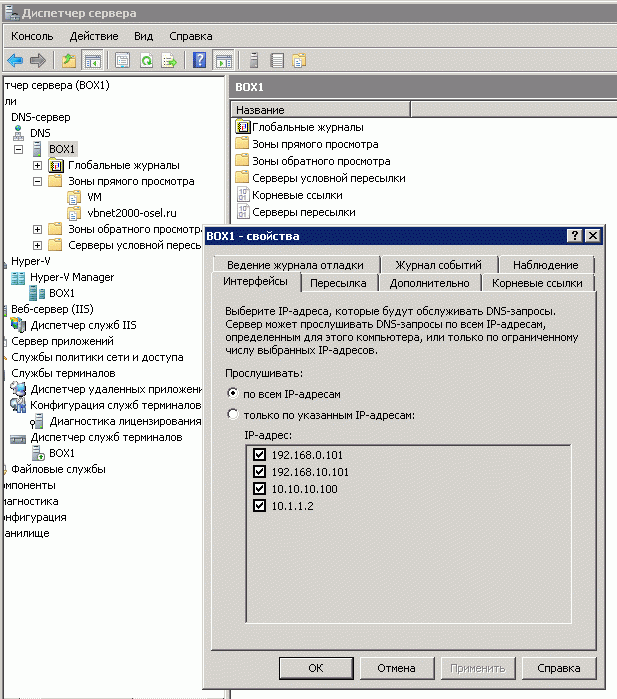This screenshot has width=617, height=699.
Task: Open the Вид menu
Action: click(x=144, y=37)
